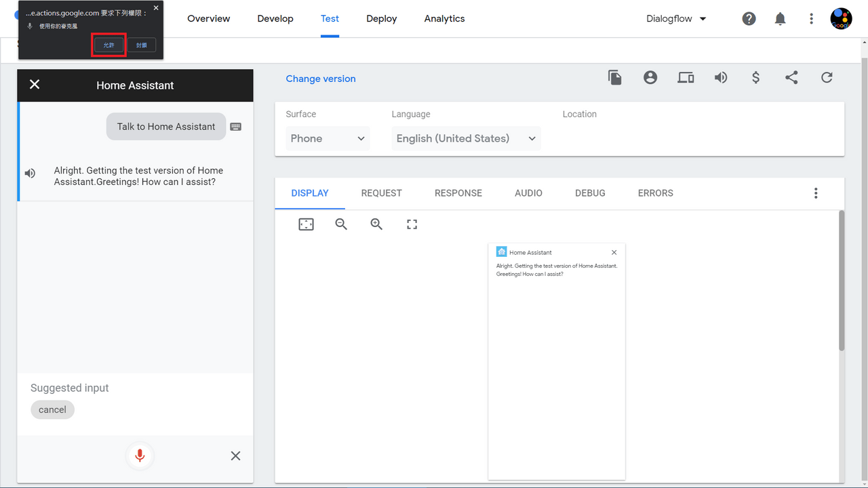Select the AUDIO tab
The height and width of the screenshot is (488, 868).
tap(528, 193)
